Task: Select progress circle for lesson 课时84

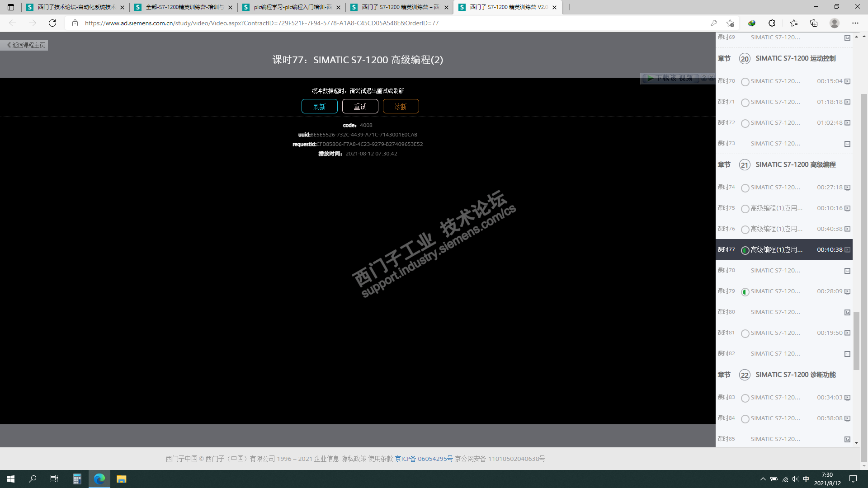Action: click(x=745, y=419)
